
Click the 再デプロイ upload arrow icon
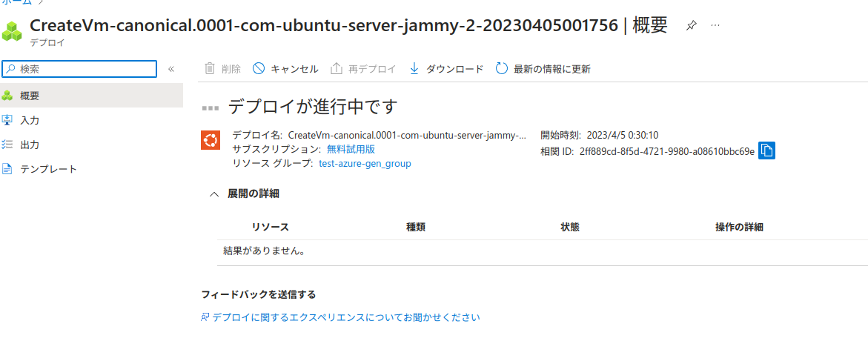(336, 69)
